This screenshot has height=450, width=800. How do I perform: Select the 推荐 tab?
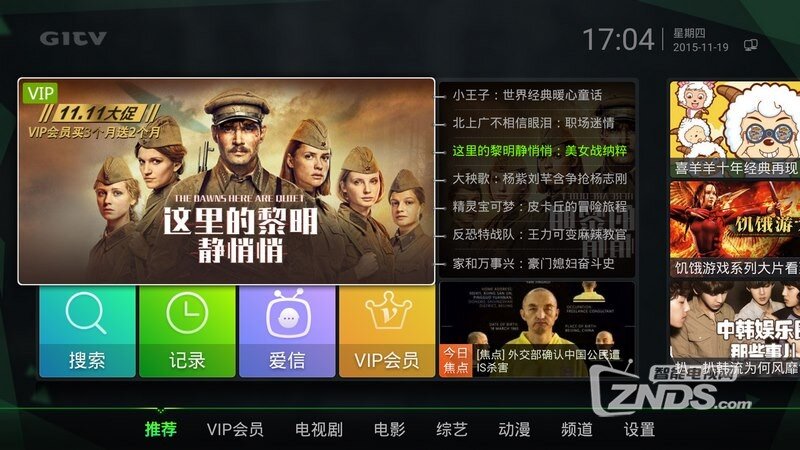(161, 429)
